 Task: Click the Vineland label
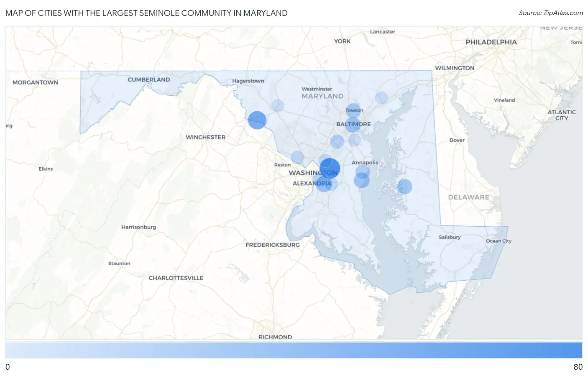coord(504,100)
